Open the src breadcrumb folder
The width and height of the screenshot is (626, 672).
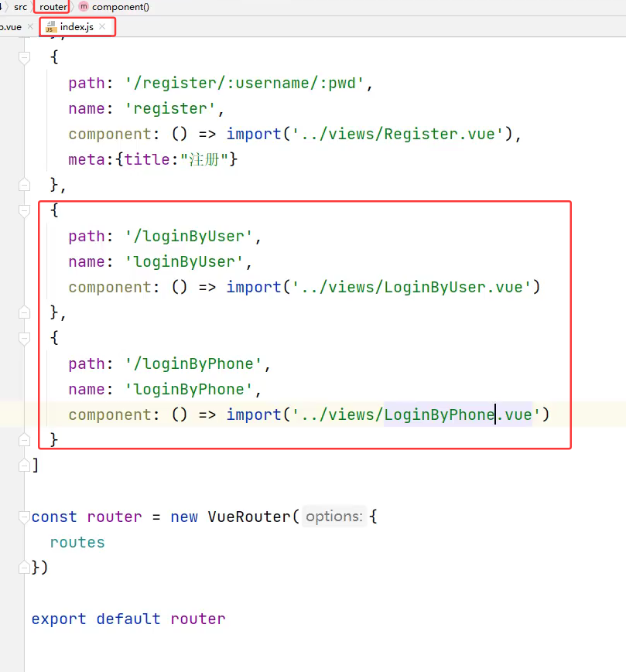[x=21, y=7]
